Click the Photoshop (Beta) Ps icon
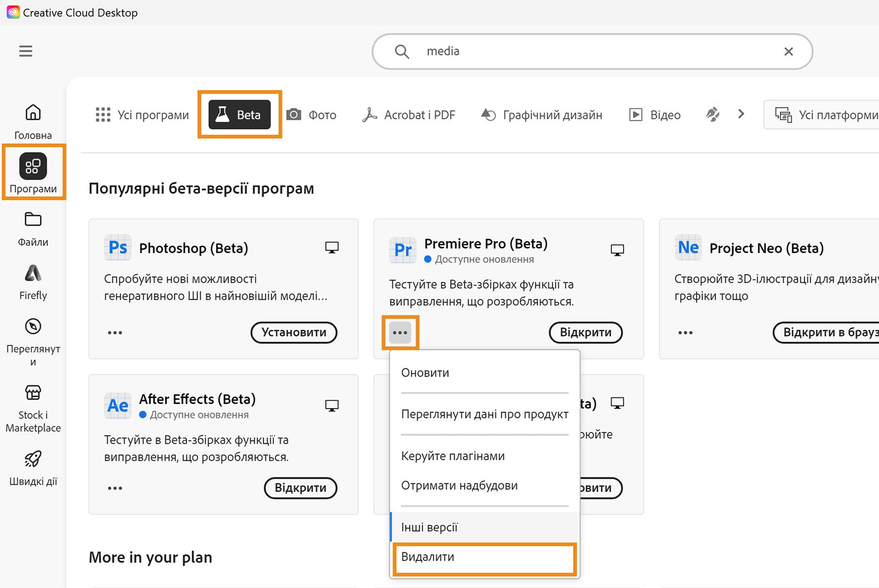The width and height of the screenshot is (879, 588). tap(118, 248)
